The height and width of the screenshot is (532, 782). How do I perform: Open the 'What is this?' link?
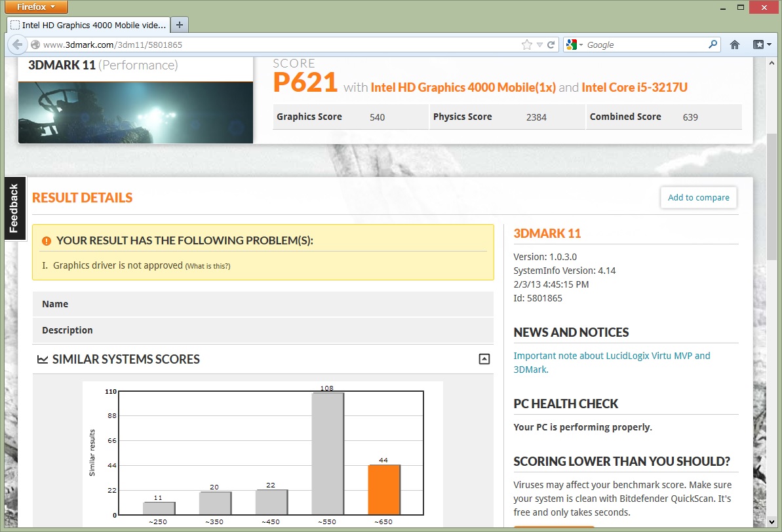pyautogui.click(x=208, y=266)
